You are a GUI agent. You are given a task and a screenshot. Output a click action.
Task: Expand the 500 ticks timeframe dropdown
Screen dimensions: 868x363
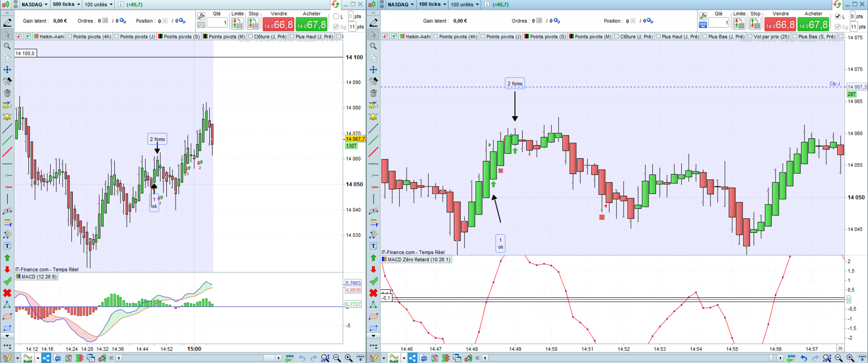66,4
